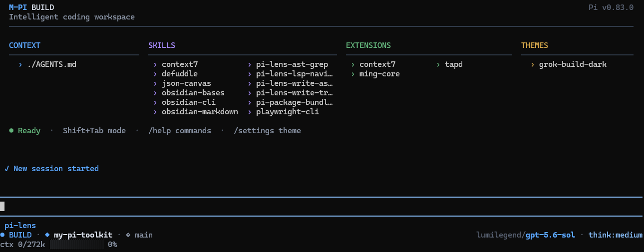This screenshot has height=252, width=644.
Task: Expand the chevron beside defuddle
Action: 155,74
